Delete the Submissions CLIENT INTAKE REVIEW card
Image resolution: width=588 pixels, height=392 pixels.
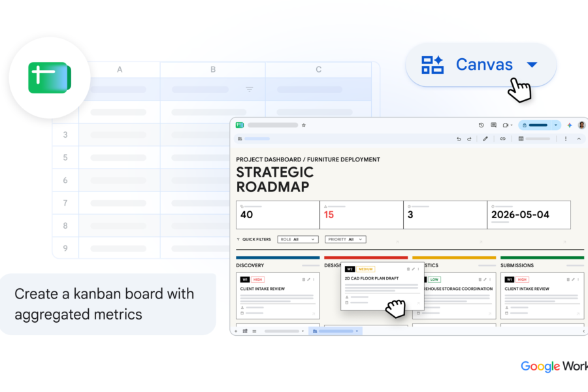pos(568,280)
